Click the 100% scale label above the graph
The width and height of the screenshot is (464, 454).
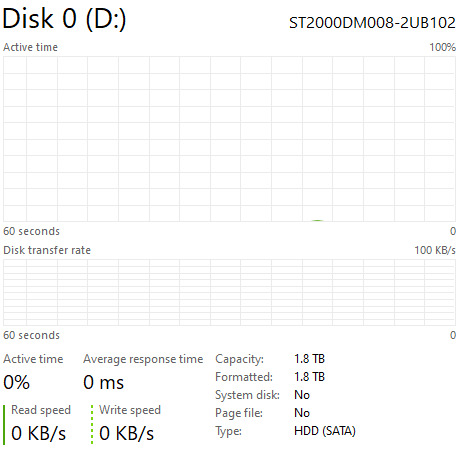pyautogui.click(x=442, y=47)
